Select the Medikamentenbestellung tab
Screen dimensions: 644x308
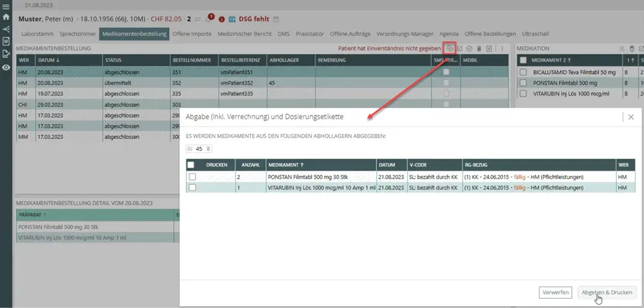click(134, 34)
